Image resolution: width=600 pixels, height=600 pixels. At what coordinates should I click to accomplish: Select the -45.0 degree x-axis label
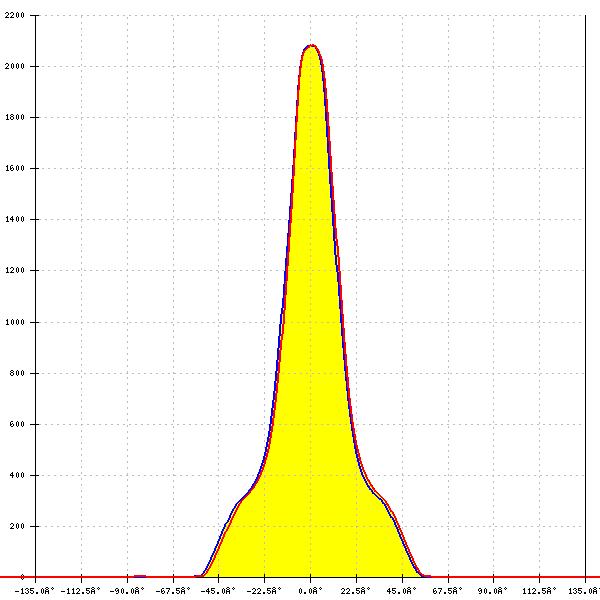click(218, 591)
